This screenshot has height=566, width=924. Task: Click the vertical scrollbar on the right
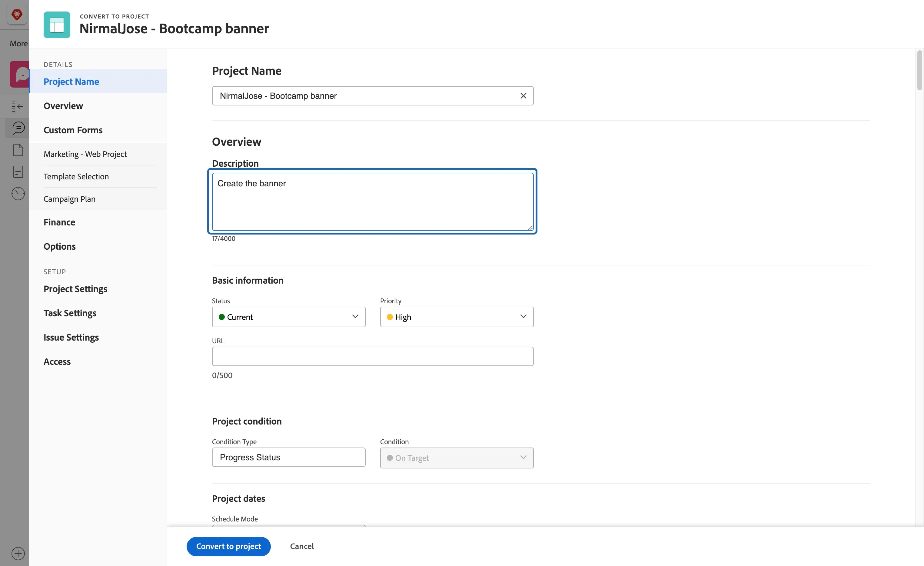919,71
